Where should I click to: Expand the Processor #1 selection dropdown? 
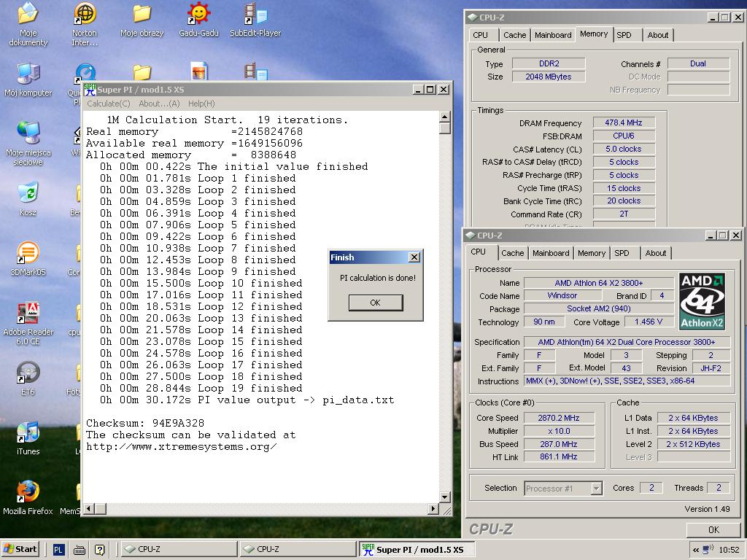click(x=596, y=488)
